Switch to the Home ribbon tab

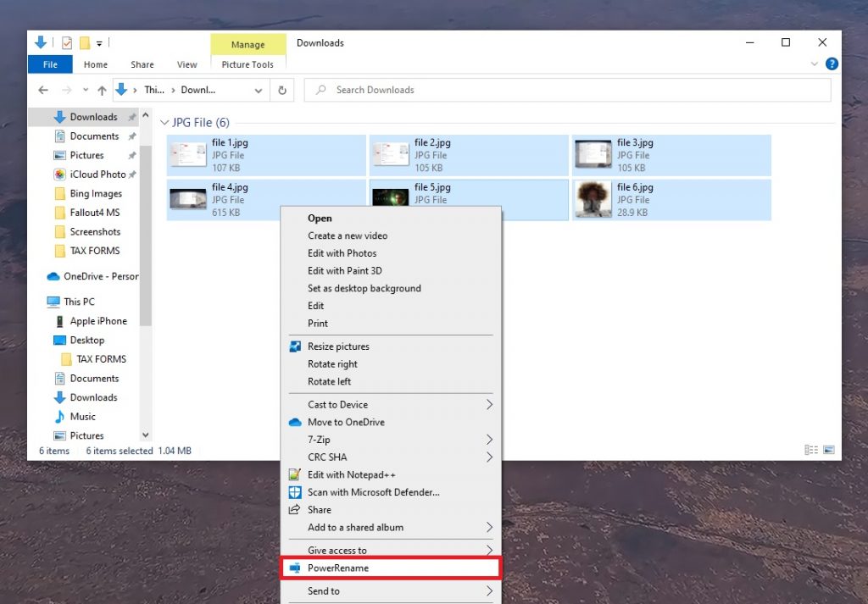point(96,64)
